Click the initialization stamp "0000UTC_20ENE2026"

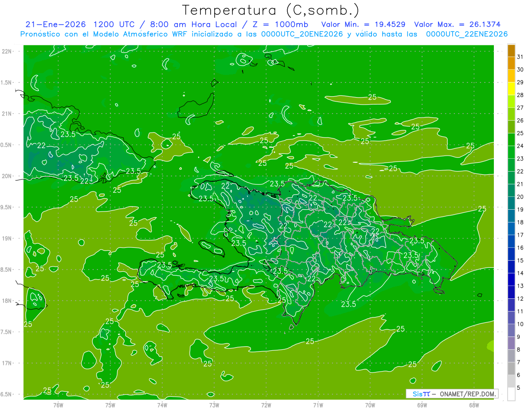click(301, 34)
